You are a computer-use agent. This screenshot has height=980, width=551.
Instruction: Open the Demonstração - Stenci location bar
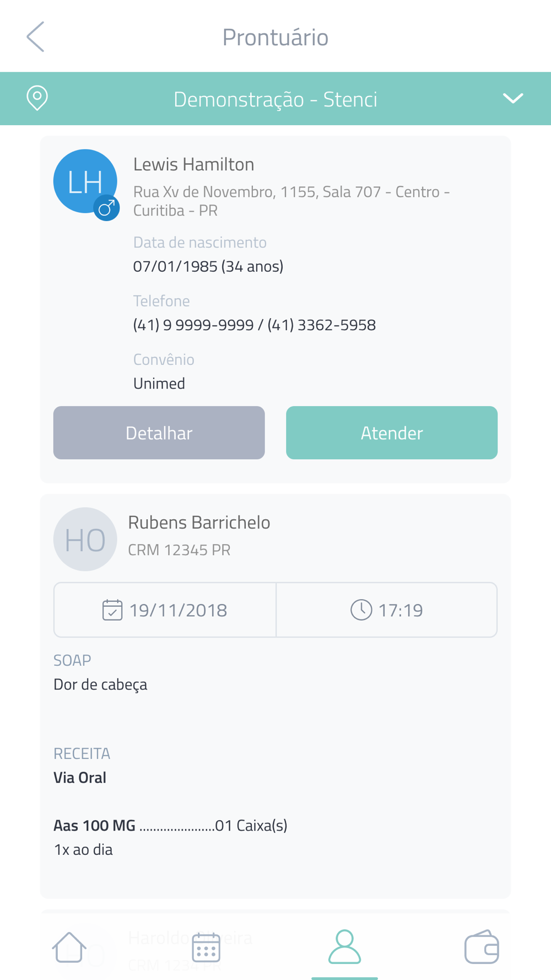click(275, 99)
